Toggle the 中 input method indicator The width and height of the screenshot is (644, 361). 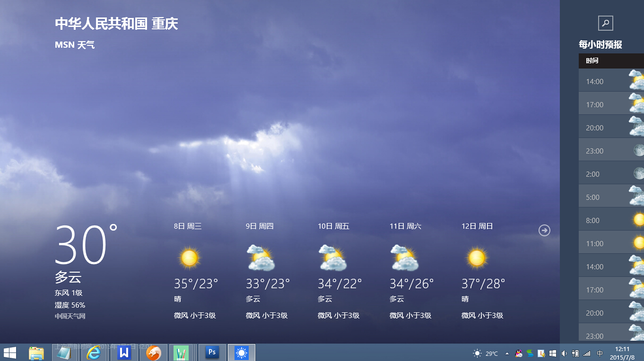click(600, 353)
